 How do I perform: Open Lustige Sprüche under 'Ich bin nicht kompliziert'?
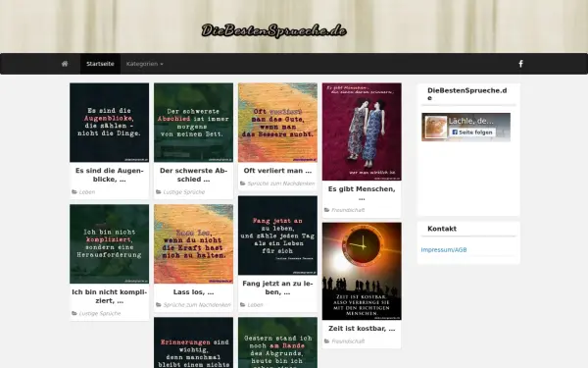(x=100, y=314)
